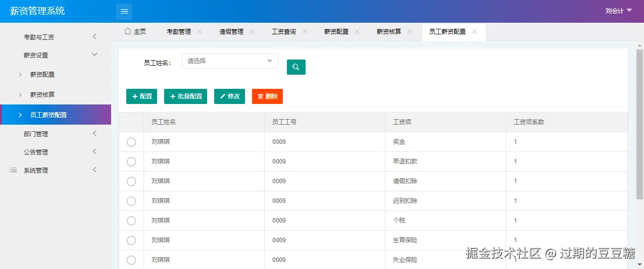The height and width of the screenshot is (269, 644).
Task: Open 薪资配置 in the sidebar
Action: point(56,74)
